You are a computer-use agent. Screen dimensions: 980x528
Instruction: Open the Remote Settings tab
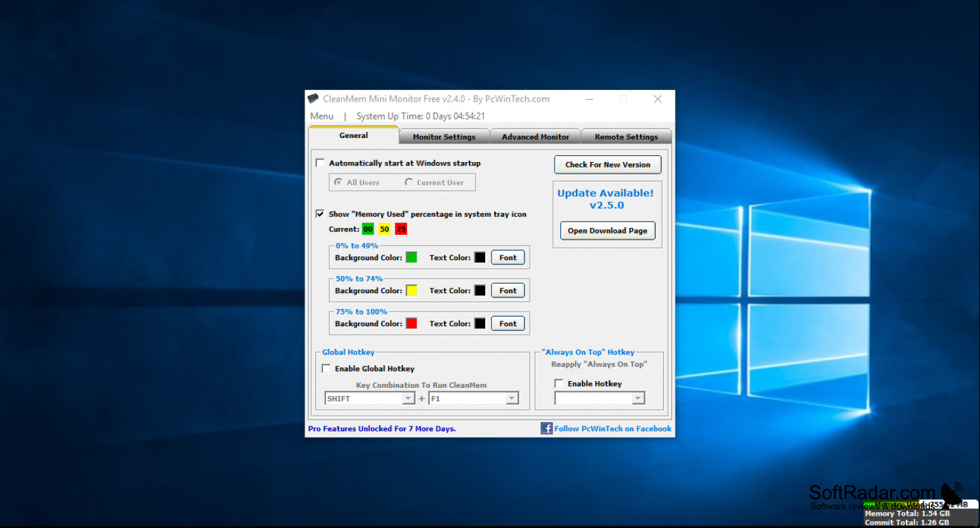[x=626, y=137]
